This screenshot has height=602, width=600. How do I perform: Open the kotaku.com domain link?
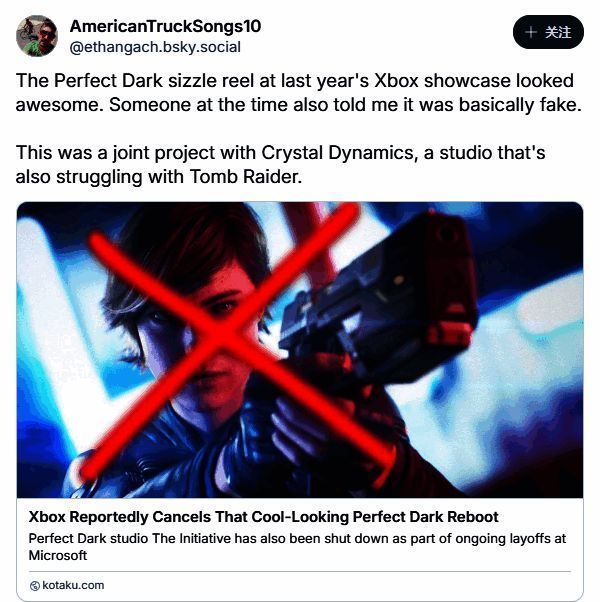(x=73, y=585)
